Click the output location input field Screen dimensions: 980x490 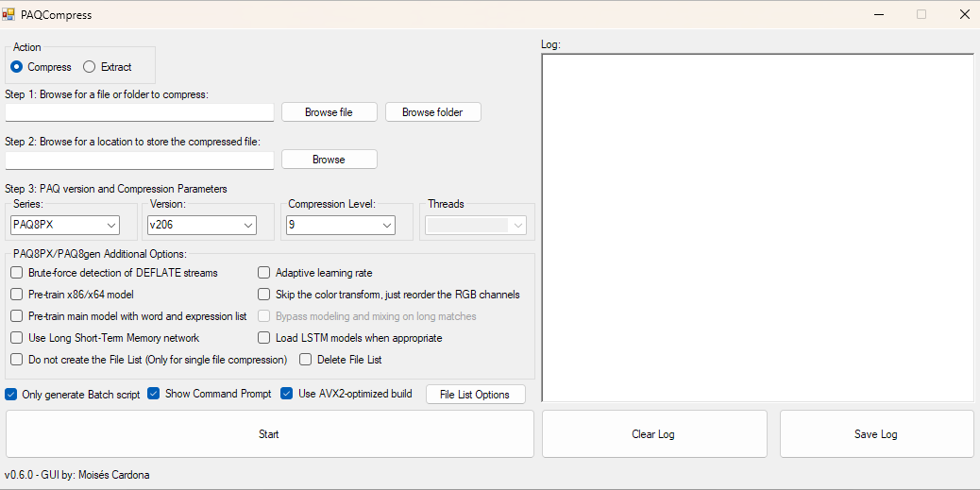tap(140, 160)
